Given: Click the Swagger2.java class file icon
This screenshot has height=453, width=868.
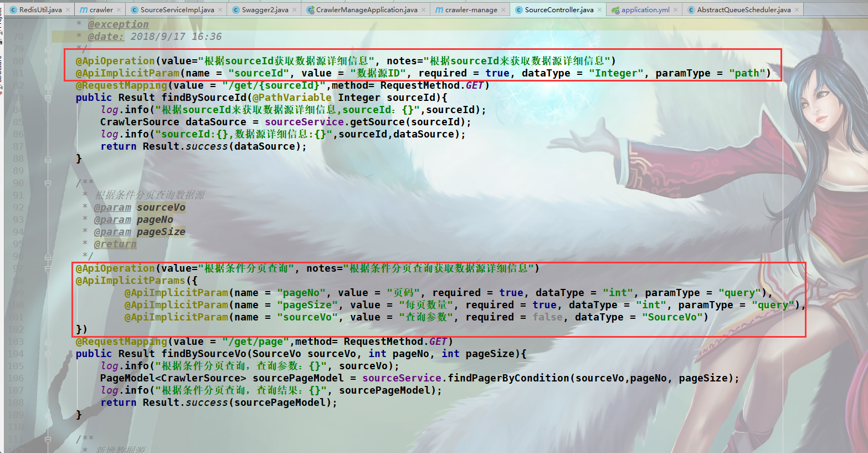Looking at the screenshot, I should [236, 10].
